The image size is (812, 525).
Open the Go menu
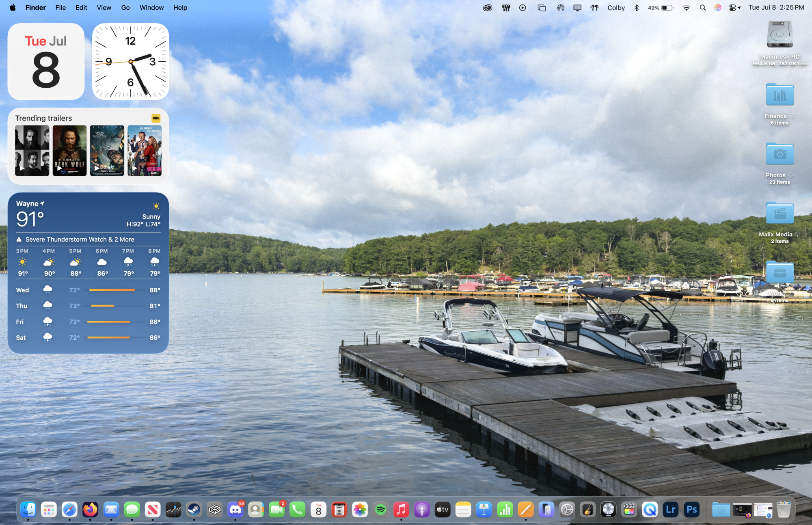pos(125,8)
